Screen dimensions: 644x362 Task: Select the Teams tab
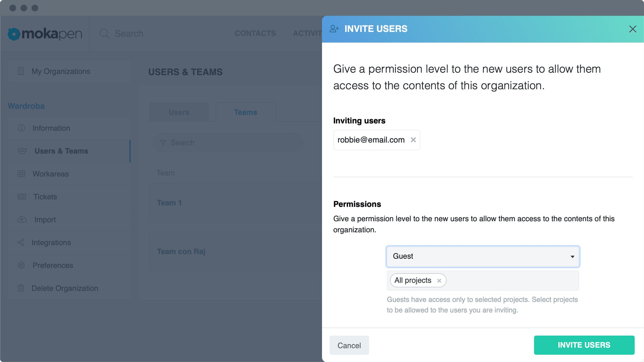click(246, 112)
